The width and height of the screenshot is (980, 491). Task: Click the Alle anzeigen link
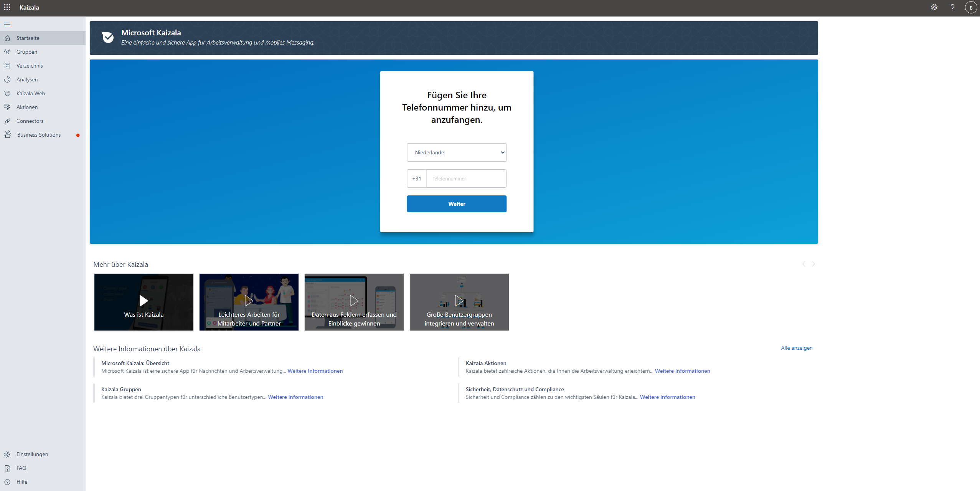click(797, 348)
